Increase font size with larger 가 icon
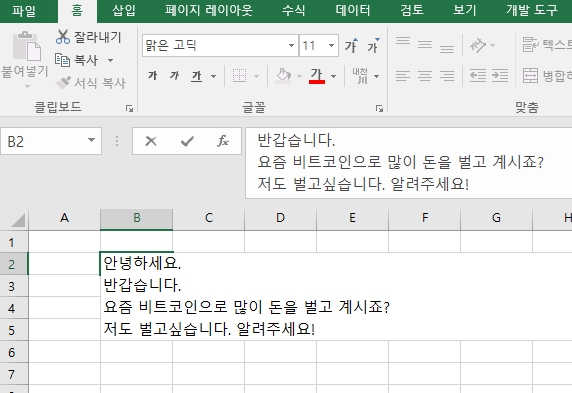The image size is (572, 393). tap(351, 46)
